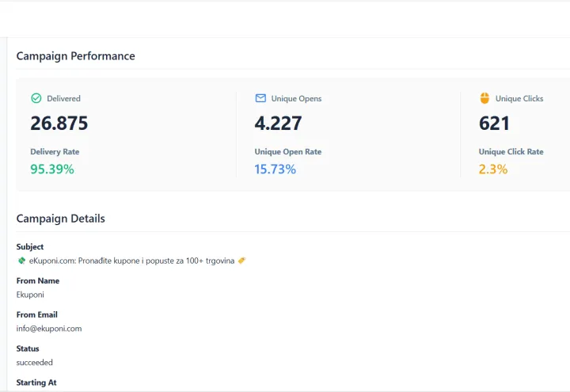
Task: Click the Delivery Rate label
Action: [x=55, y=151]
